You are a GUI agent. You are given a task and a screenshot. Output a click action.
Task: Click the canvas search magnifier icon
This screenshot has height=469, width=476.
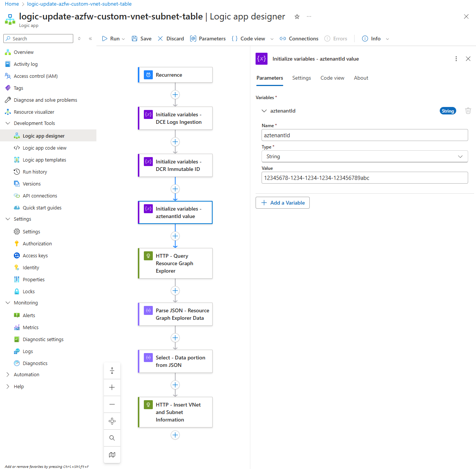click(x=112, y=438)
